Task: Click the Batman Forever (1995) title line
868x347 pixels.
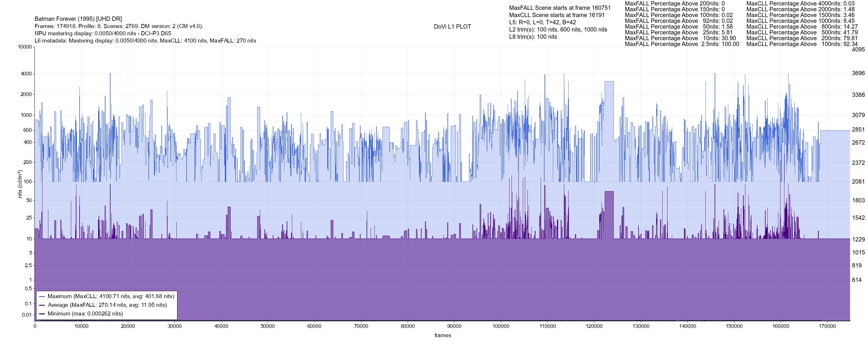Action: (78, 19)
